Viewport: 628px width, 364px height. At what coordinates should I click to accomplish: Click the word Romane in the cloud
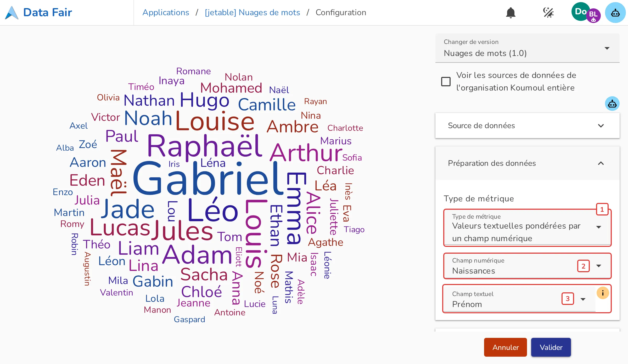[x=193, y=71]
